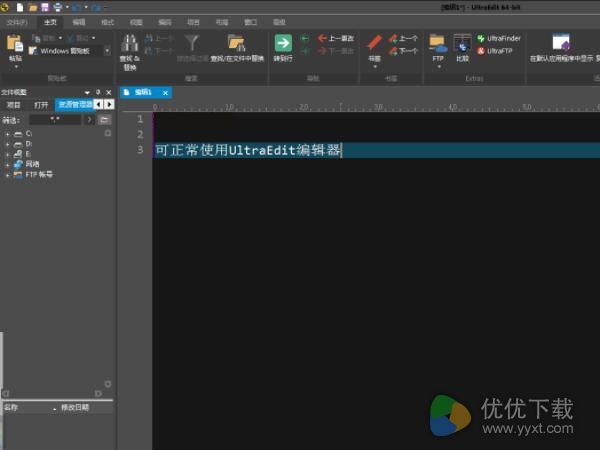Open the Paste dropdown arrow

tap(16, 67)
